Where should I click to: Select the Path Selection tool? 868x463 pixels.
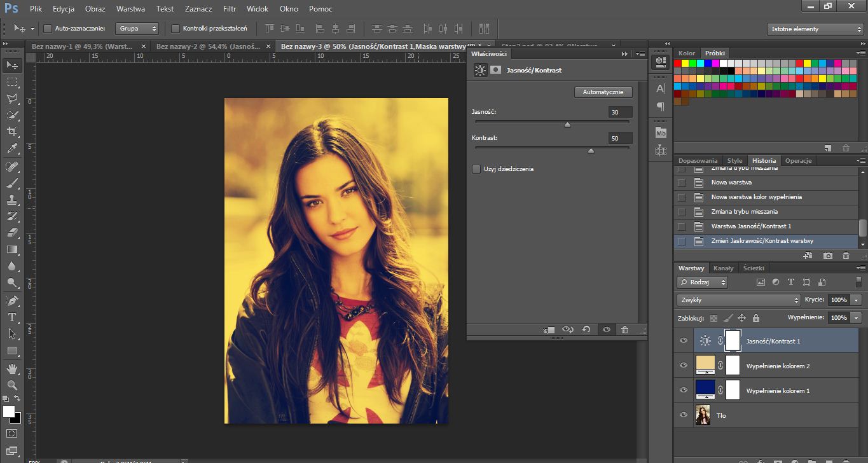[11, 333]
